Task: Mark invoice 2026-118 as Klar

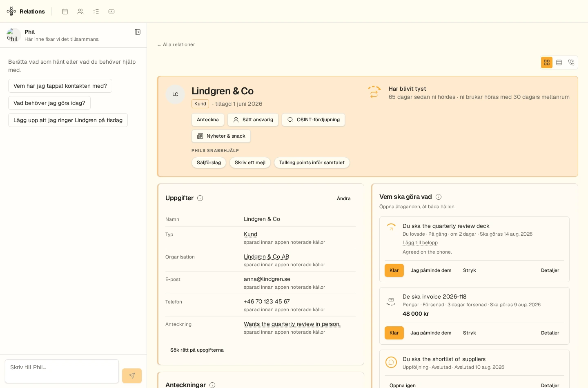Action: (x=394, y=333)
